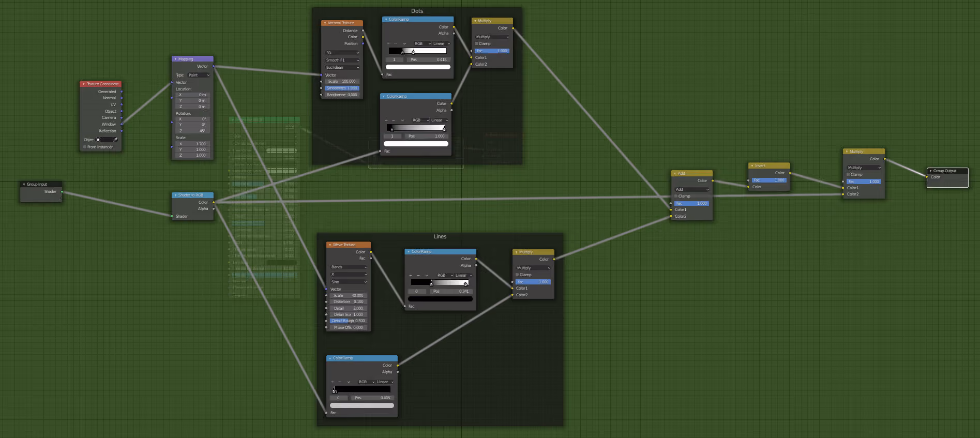The width and height of the screenshot is (980, 438).
Task: Collapse the Group Input node
Action: pyautogui.click(x=24, y=184)
